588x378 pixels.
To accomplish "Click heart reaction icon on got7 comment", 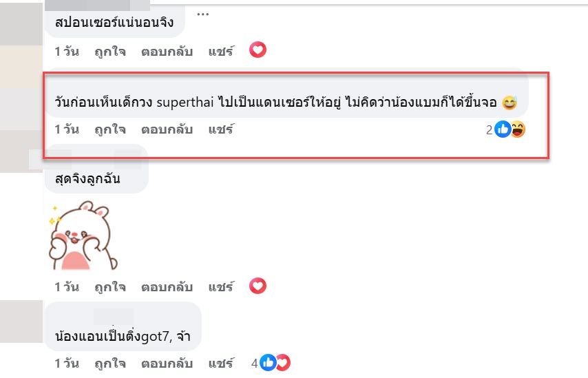I will [282, 362].
